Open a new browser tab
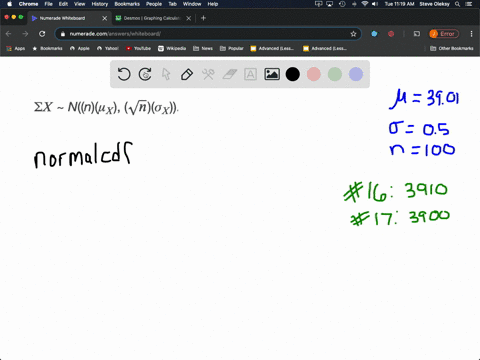The image size is (480, 360). pyautogui.click(x=203, y=18)
